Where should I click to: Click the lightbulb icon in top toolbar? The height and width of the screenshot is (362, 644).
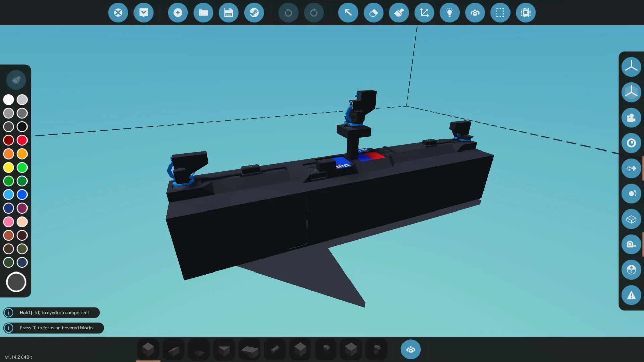tap(449, 13)
